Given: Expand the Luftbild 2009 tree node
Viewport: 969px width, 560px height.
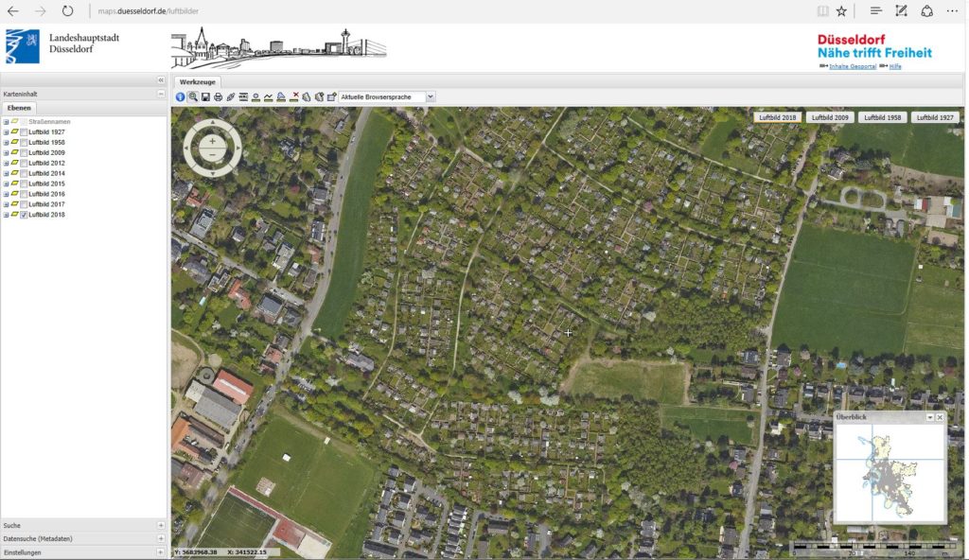Looking at the screenshot, I should point(7,152).
